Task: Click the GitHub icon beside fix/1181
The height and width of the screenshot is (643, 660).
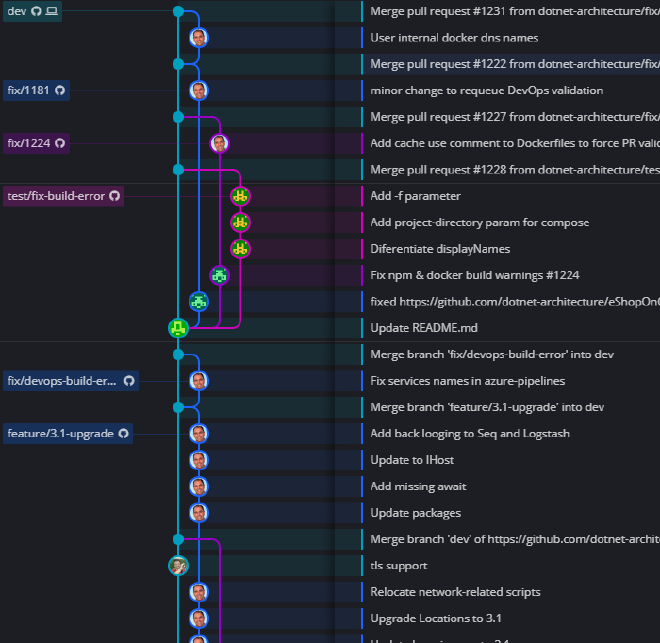Action: coord(59,90)
